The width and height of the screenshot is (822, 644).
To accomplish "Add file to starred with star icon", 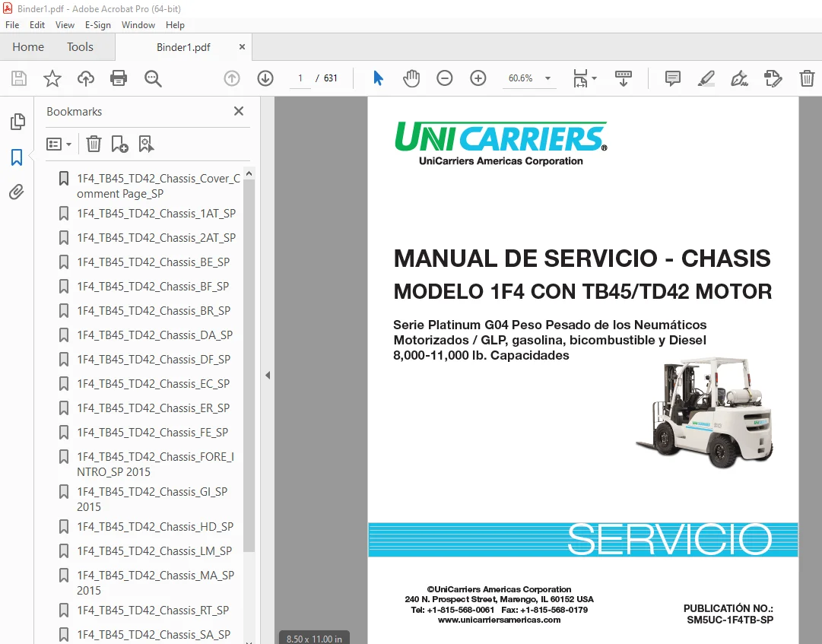I will point(52,78).
